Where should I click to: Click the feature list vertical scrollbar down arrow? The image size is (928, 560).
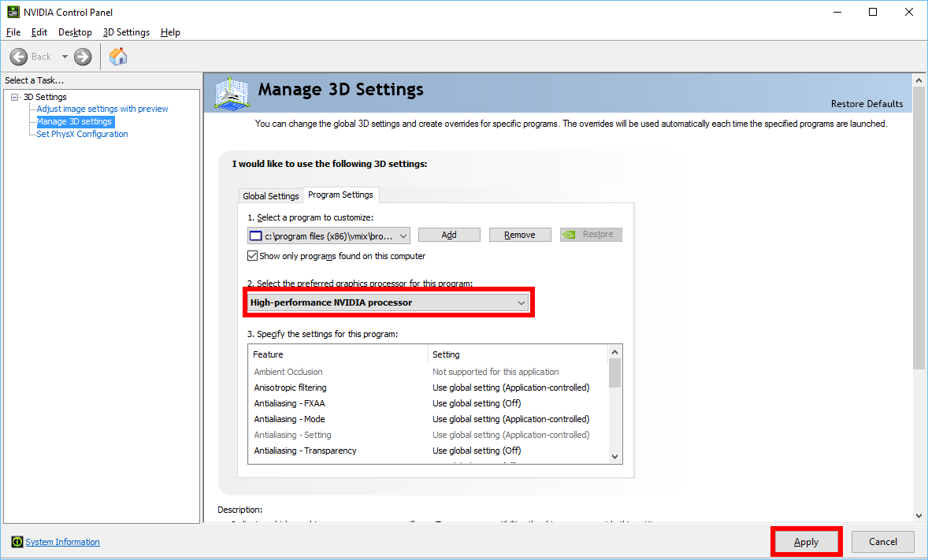coord(615,456)
